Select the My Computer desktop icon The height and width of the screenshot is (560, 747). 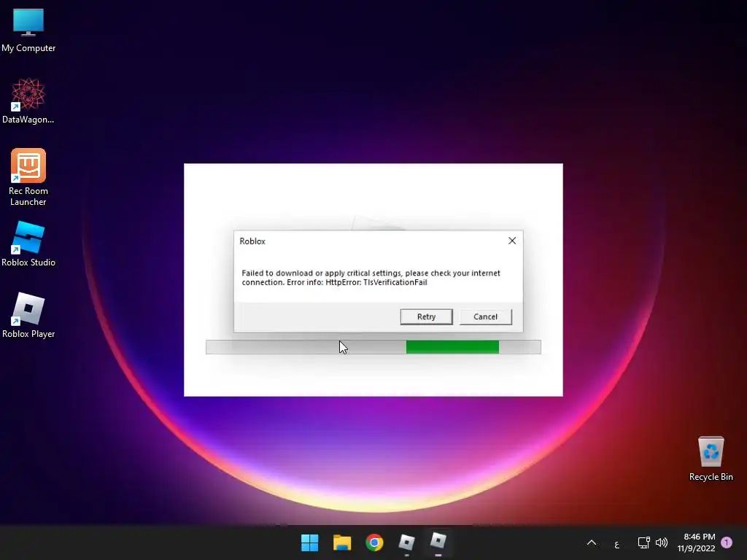point(28,31)
